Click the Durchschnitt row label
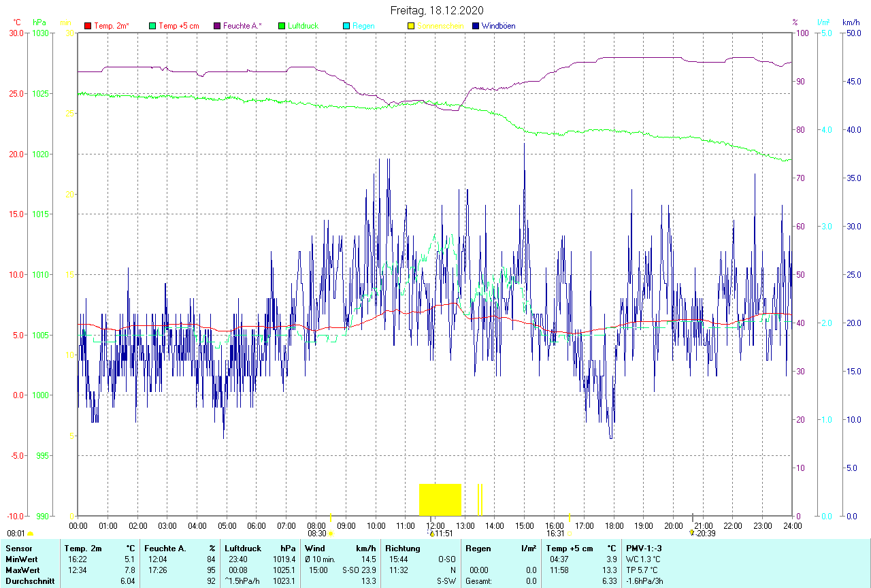 30,581
